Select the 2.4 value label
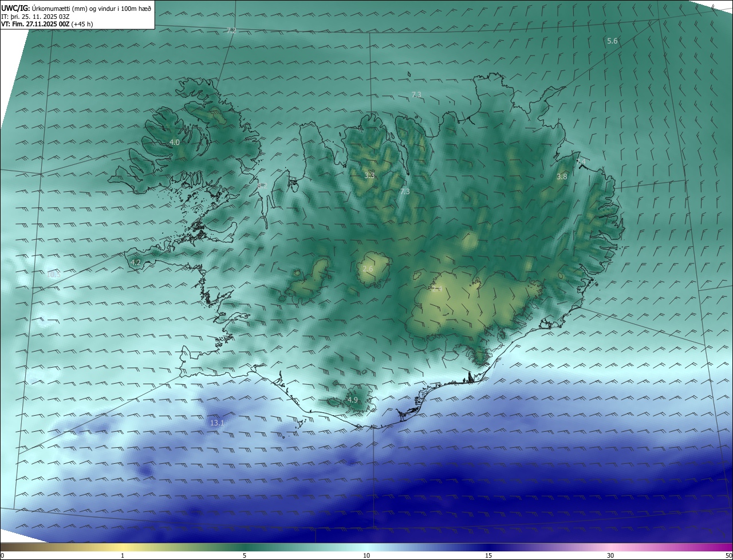733x560 pixels. [x=437, y=289]
